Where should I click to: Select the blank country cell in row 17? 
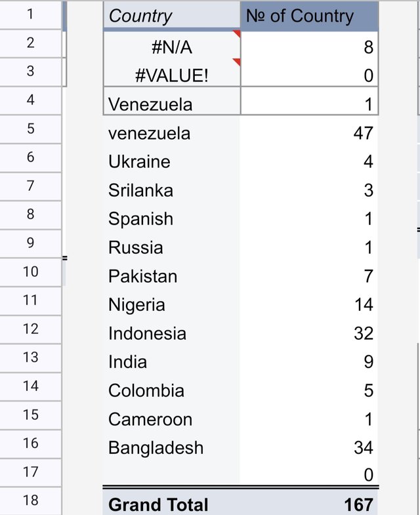point(171,474)
